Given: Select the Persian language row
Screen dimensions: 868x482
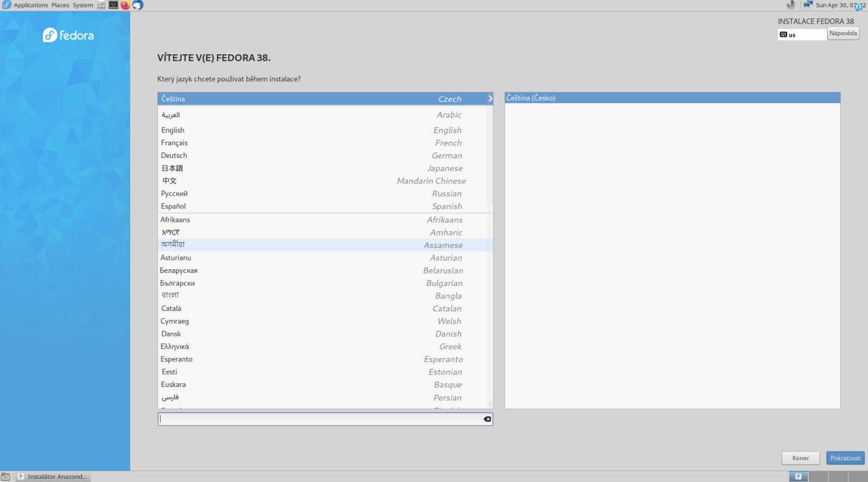Looking at the screenshot, I should coord(325,397).
